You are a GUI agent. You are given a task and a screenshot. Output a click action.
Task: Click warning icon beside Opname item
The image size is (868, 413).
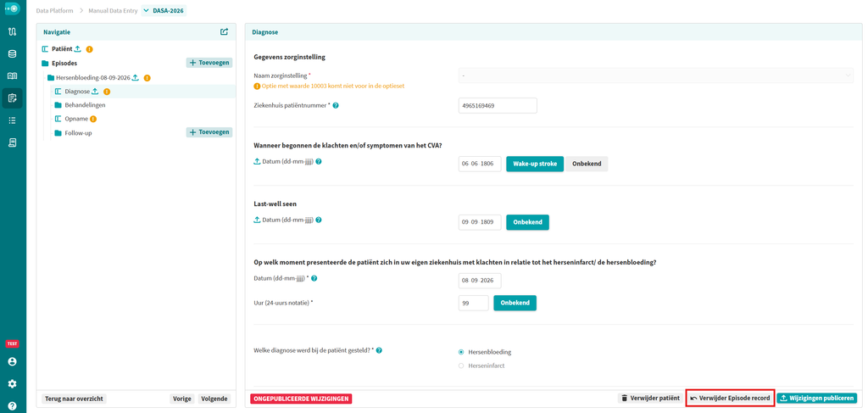(x=93, y=119)
